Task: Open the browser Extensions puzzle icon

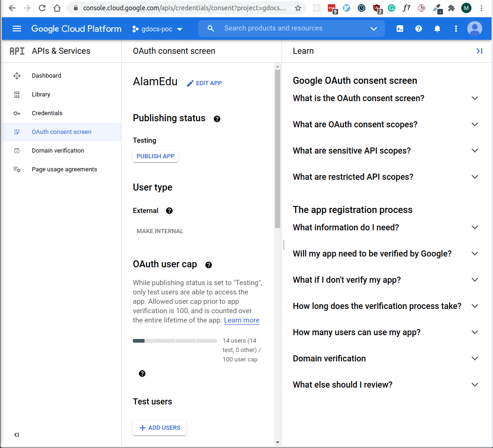Action: [x=451, y=8]
